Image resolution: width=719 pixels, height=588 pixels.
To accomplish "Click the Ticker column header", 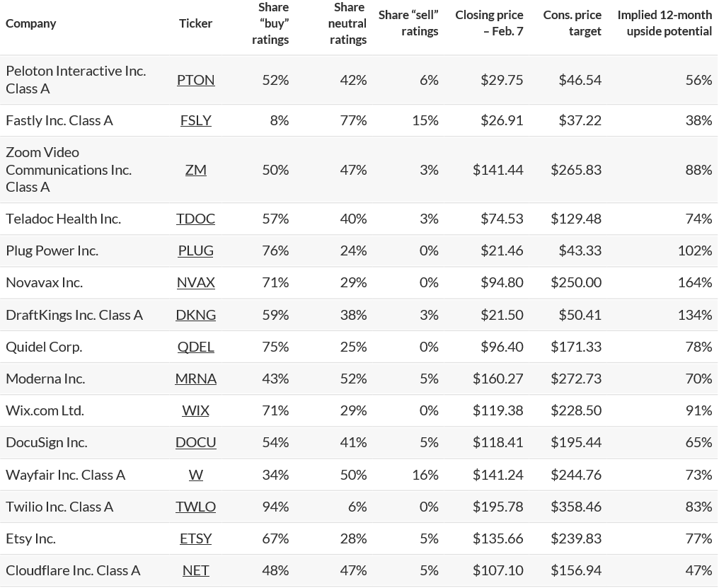I will click(x=195, y=23).
